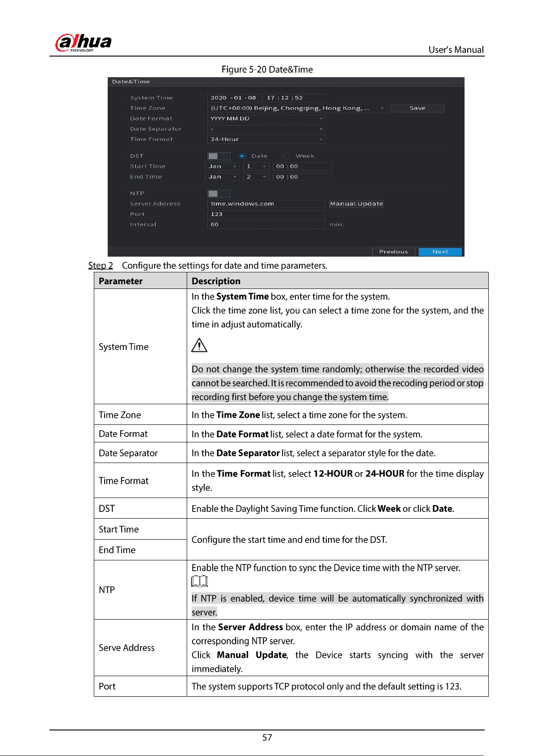This screenshot has height=756, width=535.
Task: Click the Save button beside Time Zone
Action: coord(417,108)
